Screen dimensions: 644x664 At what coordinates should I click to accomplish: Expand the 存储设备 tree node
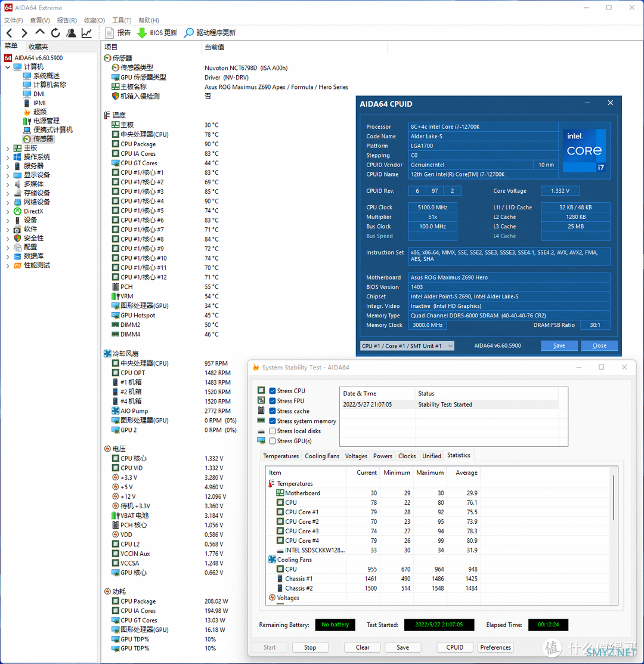coord(8,193)
